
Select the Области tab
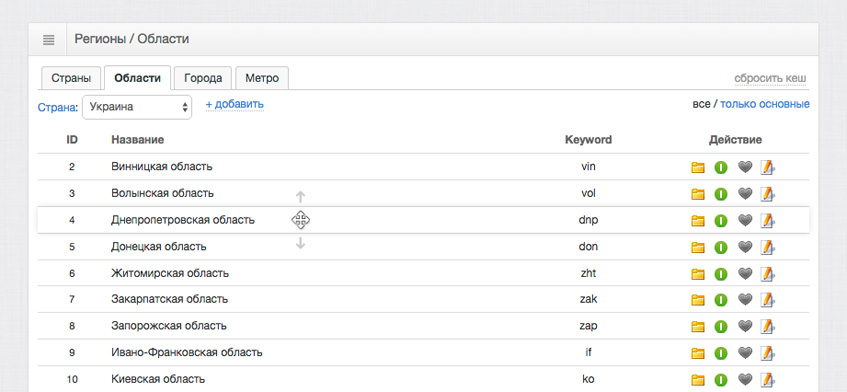pos(137,78)
